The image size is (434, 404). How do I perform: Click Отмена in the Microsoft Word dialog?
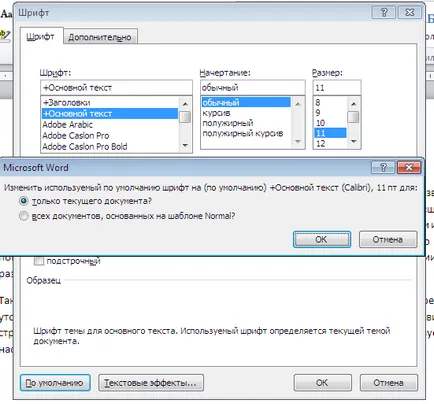coord(388,239)
